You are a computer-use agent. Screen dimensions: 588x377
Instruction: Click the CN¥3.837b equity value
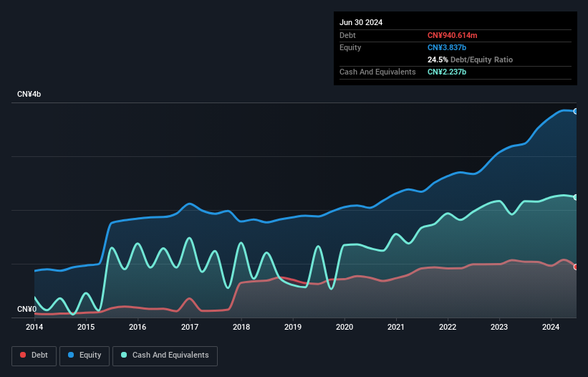click(447, 47)
